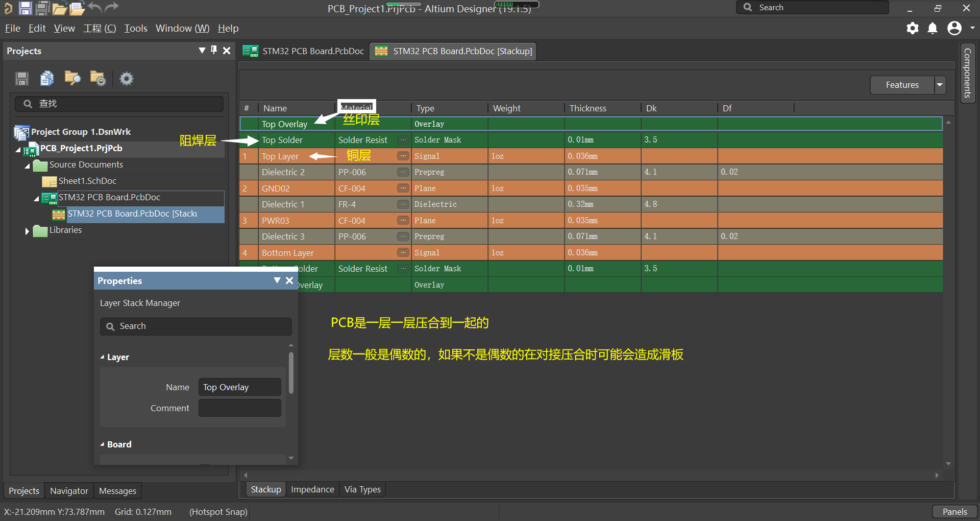This screenshot has height=521, width=980.
Task: Close the Projects panel
Action: 227,51
